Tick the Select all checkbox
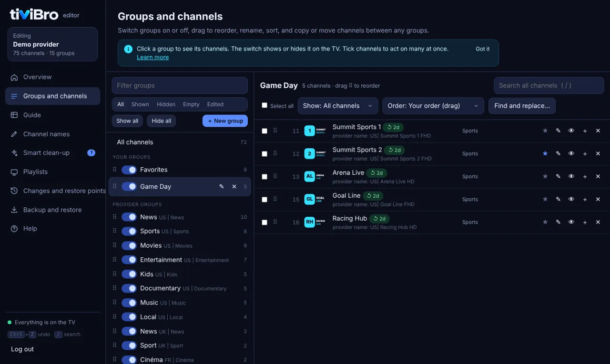The height and width of the screenshot is (364, 610). pyautogui.click(x=264, y=105)
